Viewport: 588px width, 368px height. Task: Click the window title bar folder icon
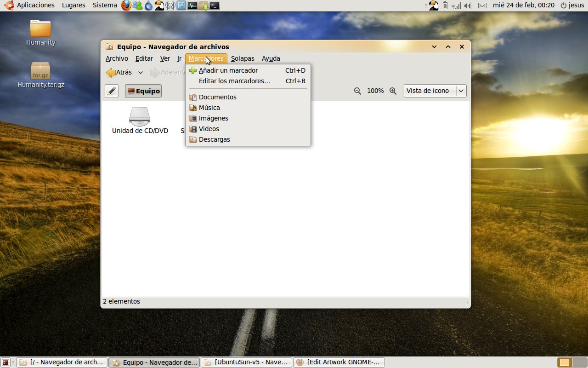[x=109, y=46]
